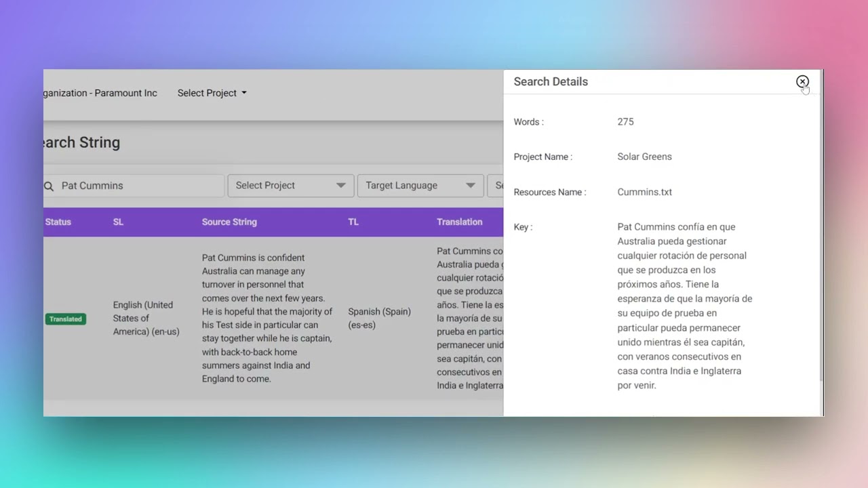Image resolution: width=868 pixels, height=488 pixels.
Task: Click the Spanish key text in details
Action: [685, 306]
